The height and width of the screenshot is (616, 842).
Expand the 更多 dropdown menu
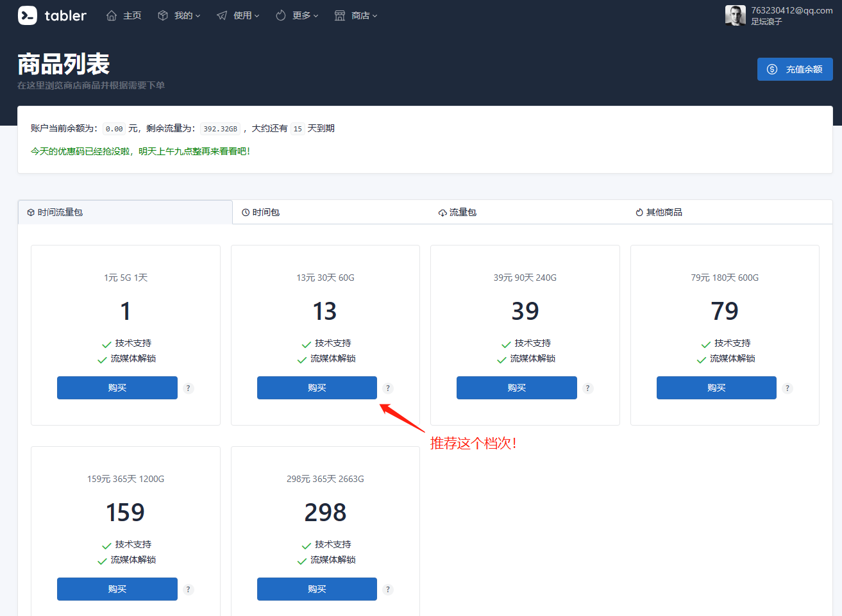coord(297,15)
